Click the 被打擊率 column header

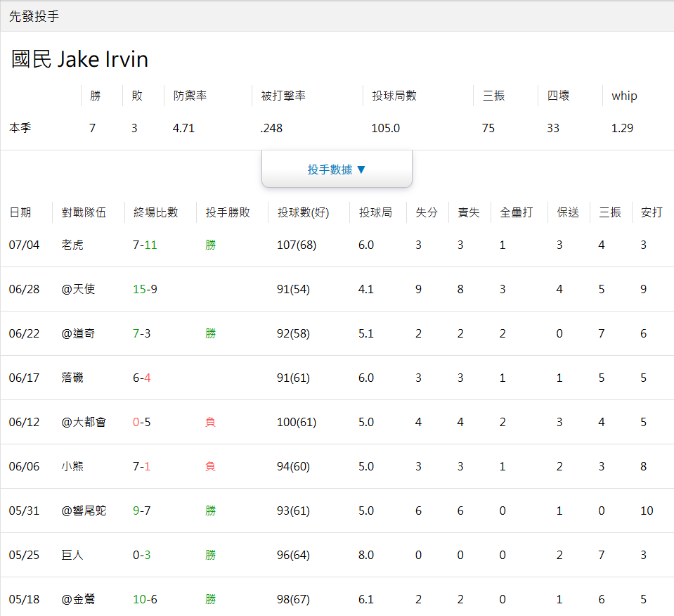click(x=283, y=96)
